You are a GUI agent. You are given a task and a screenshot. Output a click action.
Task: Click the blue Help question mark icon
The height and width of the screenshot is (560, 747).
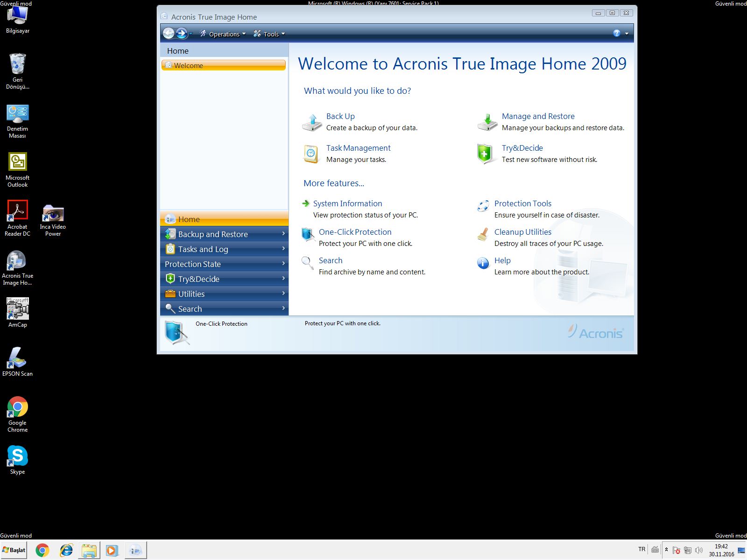point(617,33)
